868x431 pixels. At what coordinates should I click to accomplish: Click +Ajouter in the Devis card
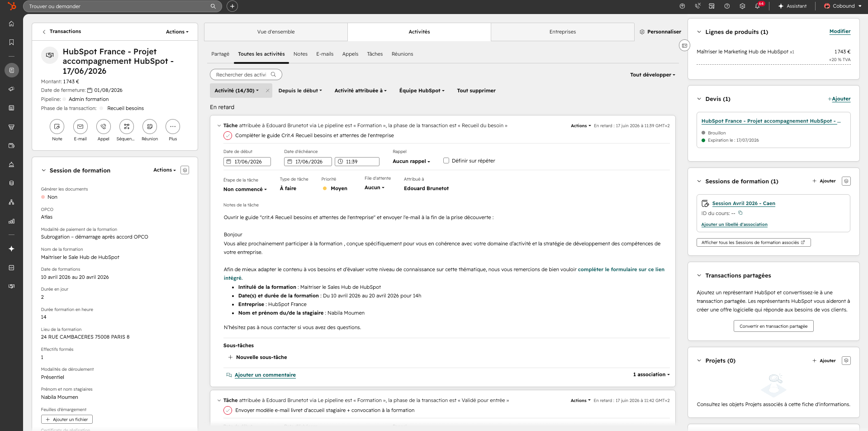[839, 99]
